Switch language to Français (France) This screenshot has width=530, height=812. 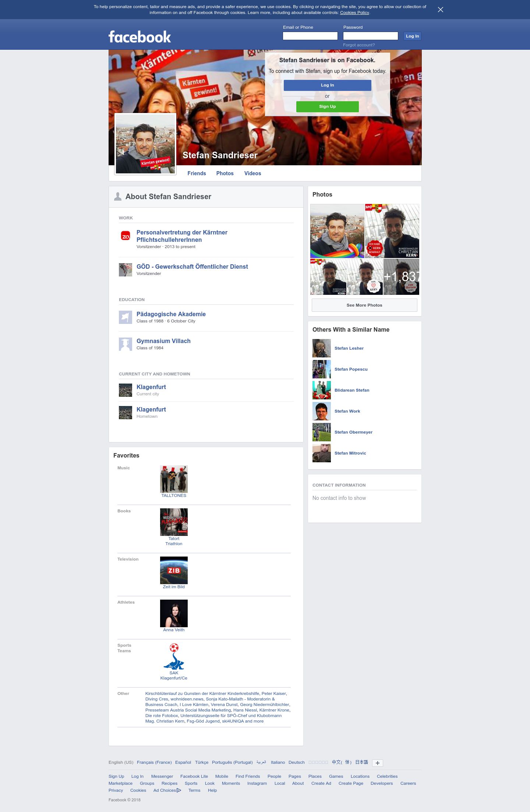pos(154,762)
